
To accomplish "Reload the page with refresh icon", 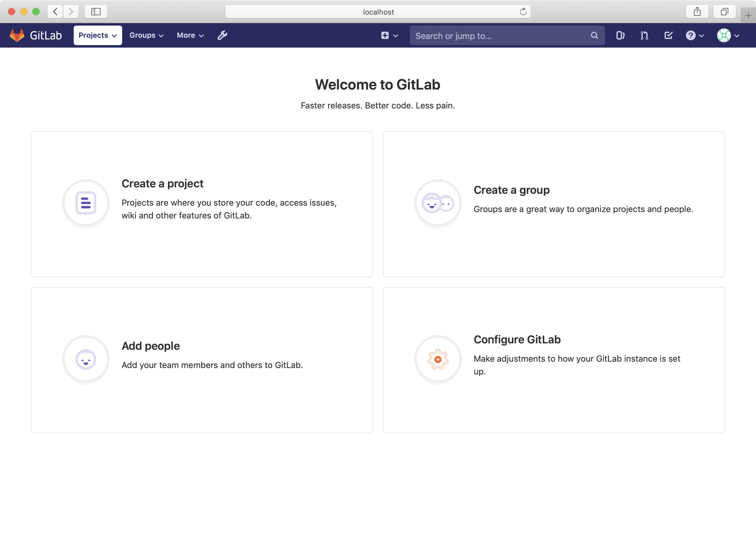I will [x=523, y=12].
